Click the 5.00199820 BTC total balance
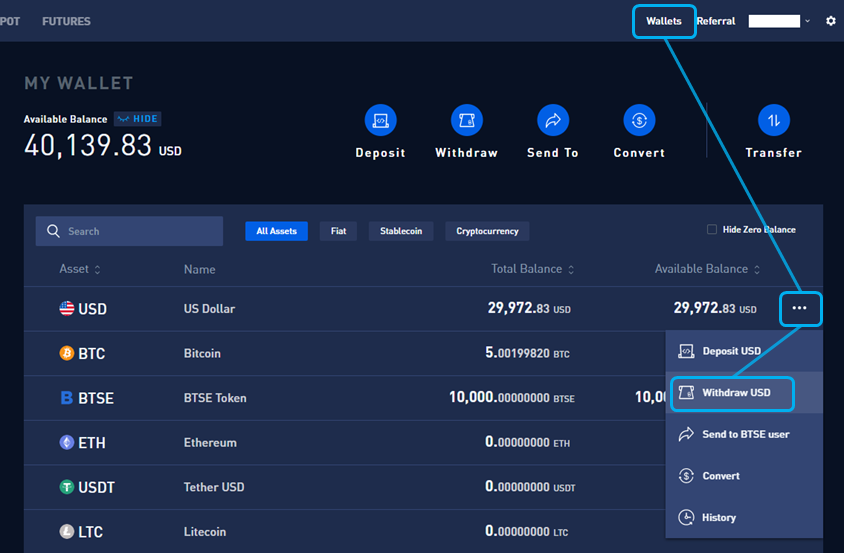The height and width of the screenshot is (553, 844). click(528, 353)
